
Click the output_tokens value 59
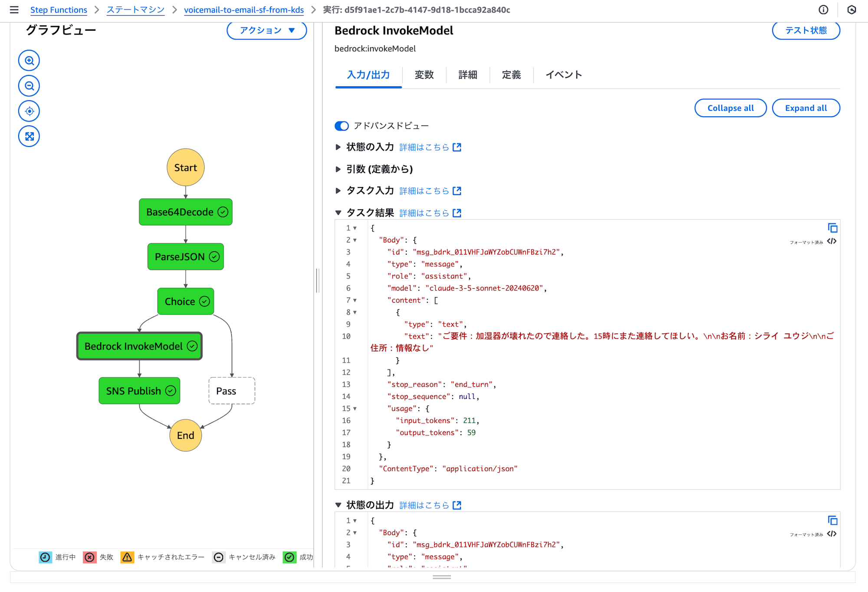coord(471,433)
